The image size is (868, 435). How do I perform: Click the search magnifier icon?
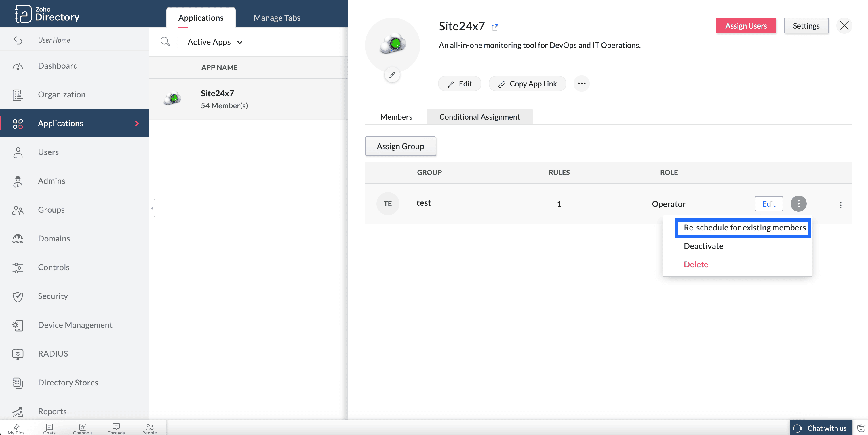(165, 42)
